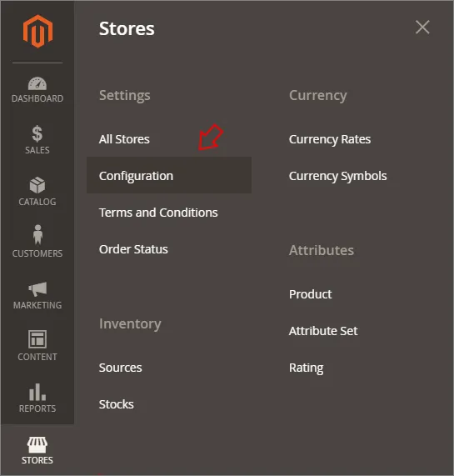Open All Stores under Settings
The width and height of the screenshot is (454, 476).
tap(124, 139)
